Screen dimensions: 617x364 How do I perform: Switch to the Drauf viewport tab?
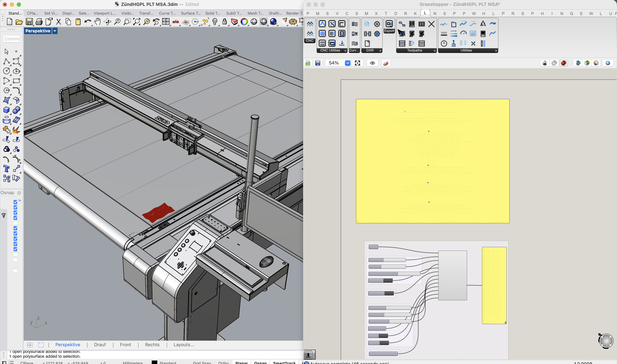point(100,345)
